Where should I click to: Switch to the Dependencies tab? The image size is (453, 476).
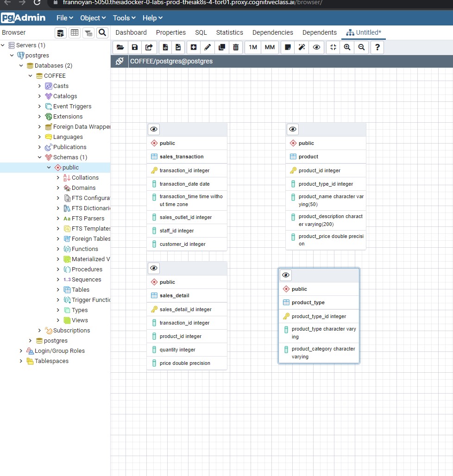(273, 32)
